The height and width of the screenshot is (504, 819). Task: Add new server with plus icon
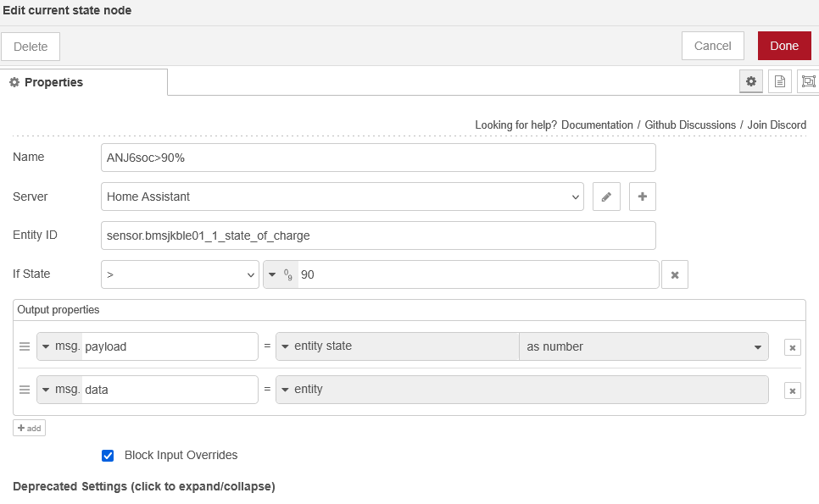click(x=642, y=197)
